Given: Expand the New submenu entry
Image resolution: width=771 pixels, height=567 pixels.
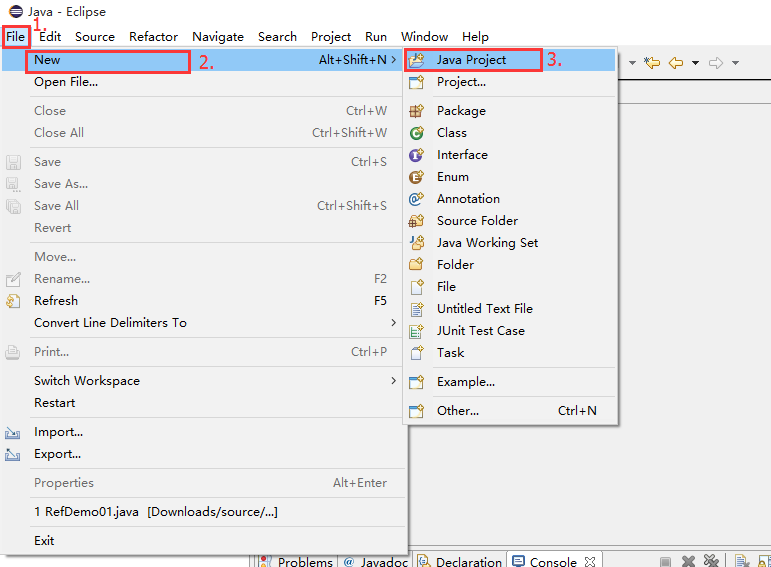Looking at the screenshot, I should pyautogui.click(x=204, y=60).
